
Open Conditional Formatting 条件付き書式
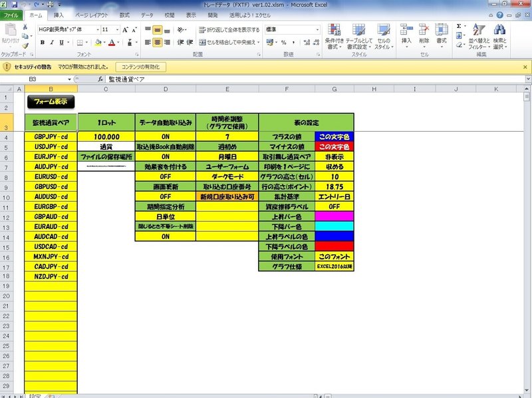pos(334,37)
